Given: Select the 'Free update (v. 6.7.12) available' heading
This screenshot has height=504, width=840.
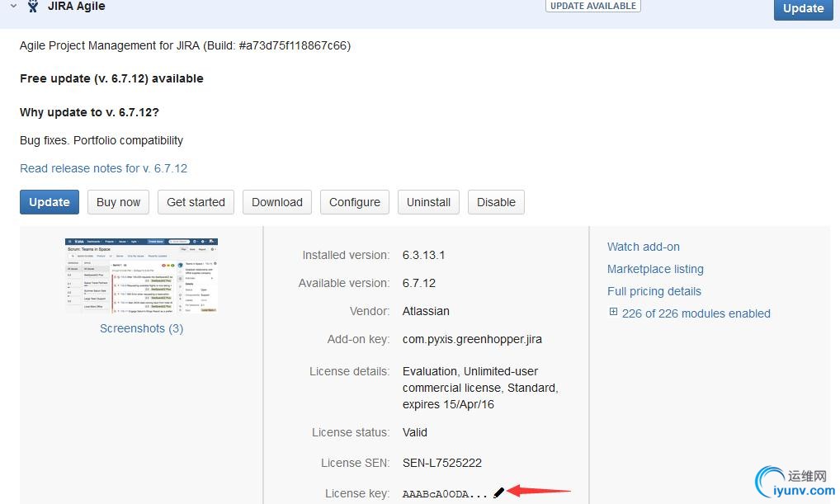Looking at the screenshot, I should coord(111,78).
